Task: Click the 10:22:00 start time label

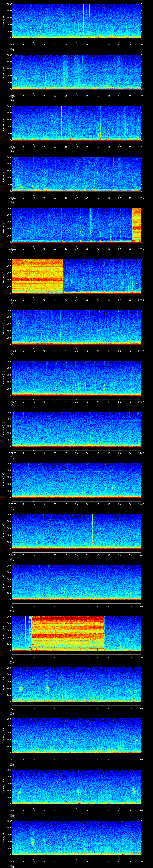Action: tap(12, 453)
